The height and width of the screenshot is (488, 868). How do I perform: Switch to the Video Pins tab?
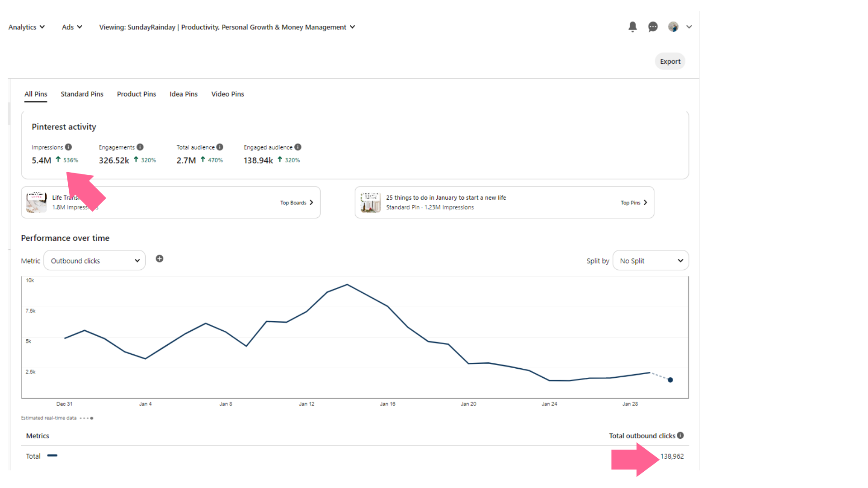tap(227, 94)
